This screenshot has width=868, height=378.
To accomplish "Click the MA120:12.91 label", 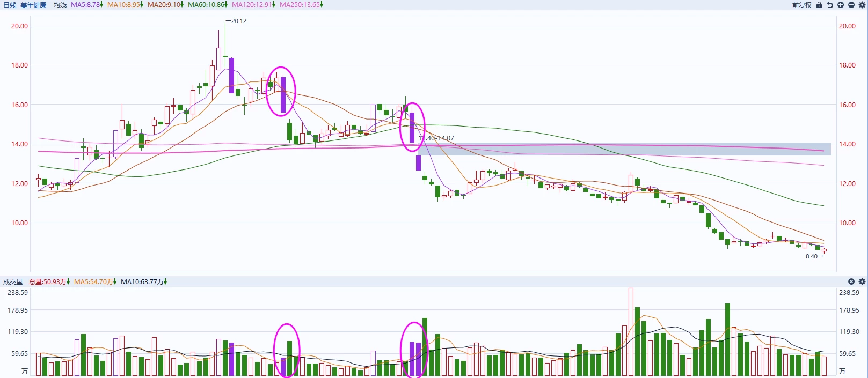I will (x=253, y=5).
